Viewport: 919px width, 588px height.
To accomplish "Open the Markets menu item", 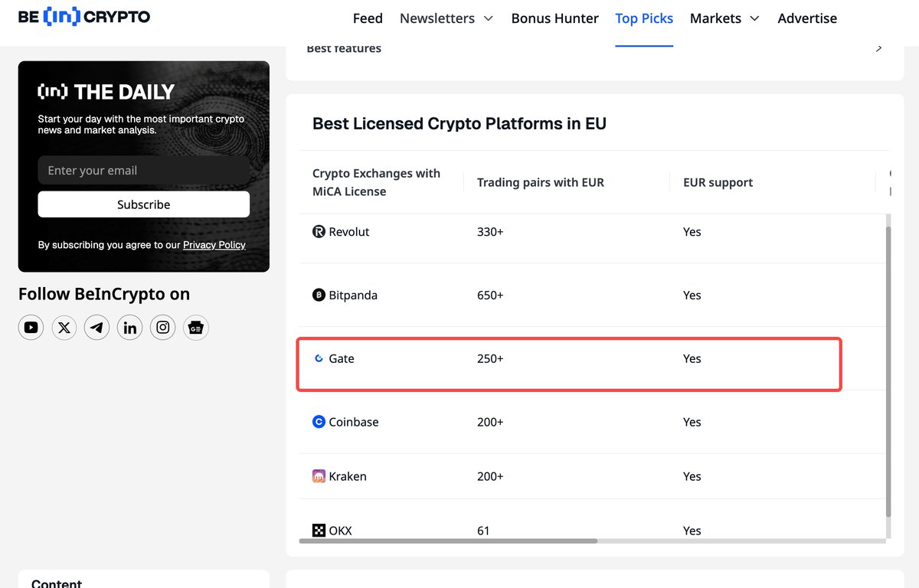I will (x=715, y=18).
